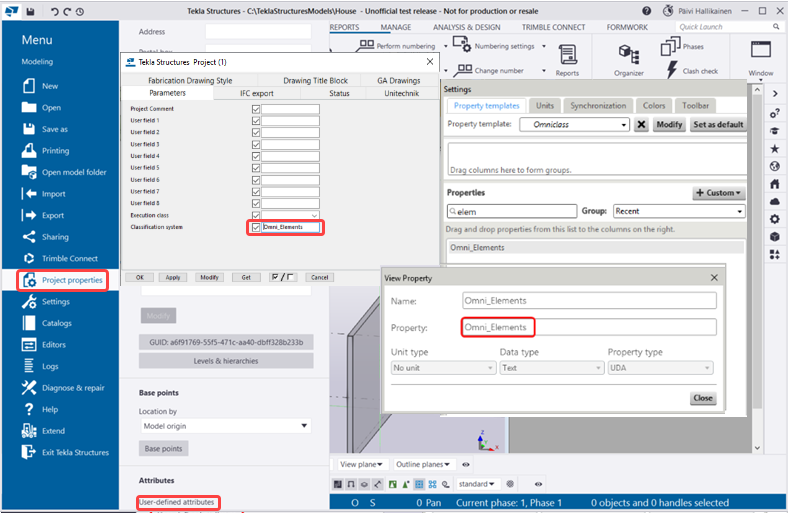Click the Project properties menu icon
The image size is (788, 513).
[x=30, y=280]
